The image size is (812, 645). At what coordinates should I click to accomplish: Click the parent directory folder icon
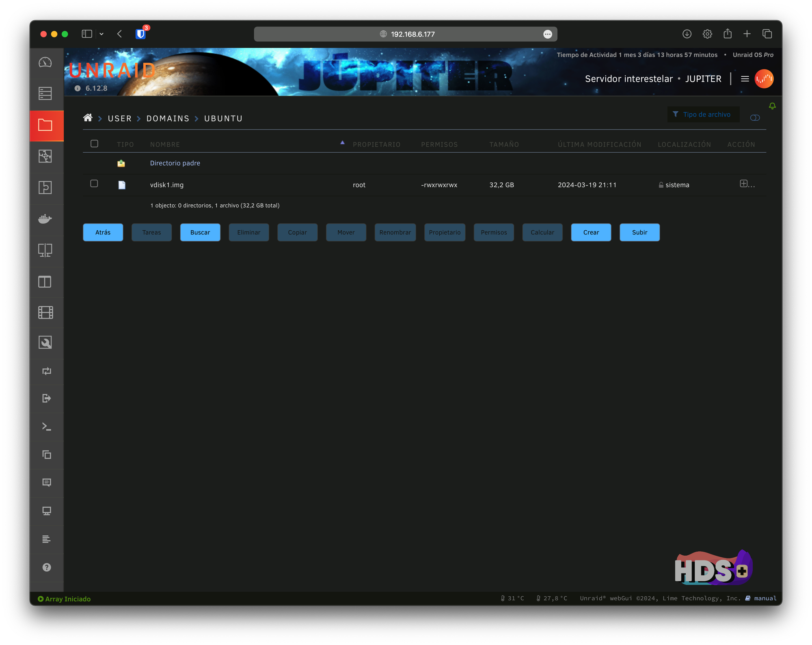pyautogui.click(x=121, y=163)
